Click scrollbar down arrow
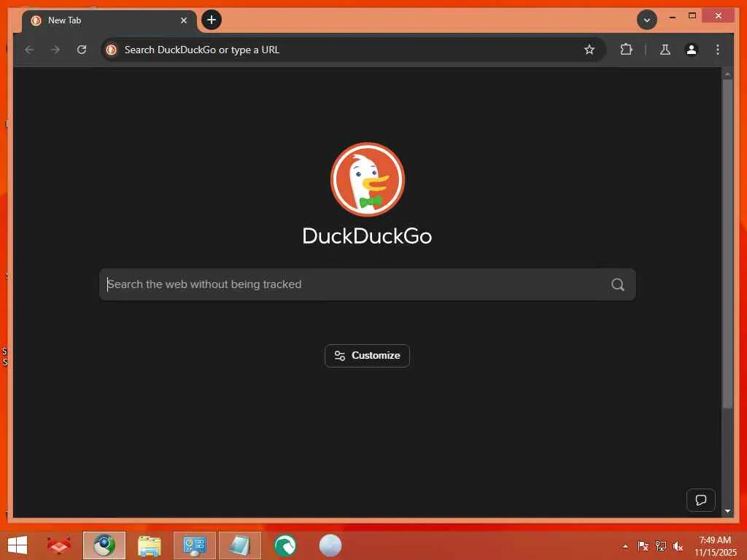This screenshot has width=747, height=560. [727, 511]
